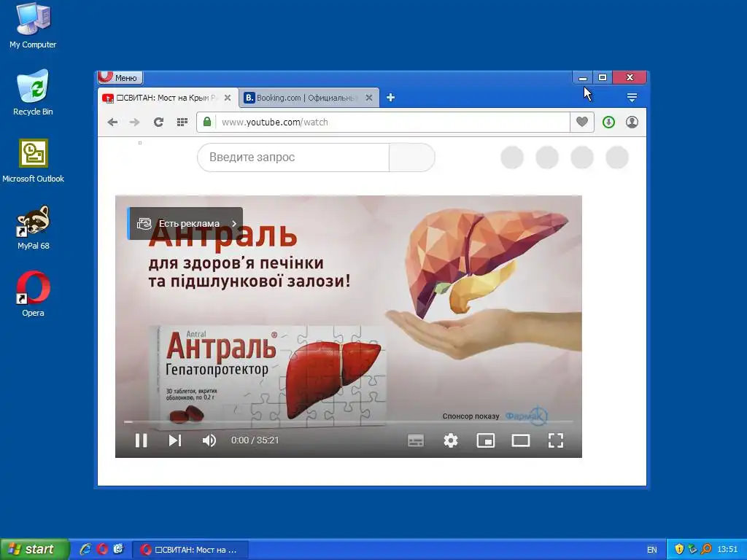Launch Internet Explorer from quick launch
Viewport: 747px width, 560px height.
[86, 549]
